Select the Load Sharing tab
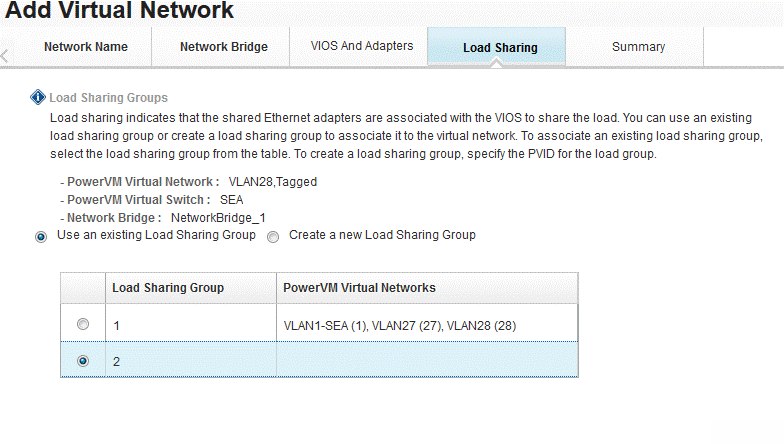 [500, 47]
